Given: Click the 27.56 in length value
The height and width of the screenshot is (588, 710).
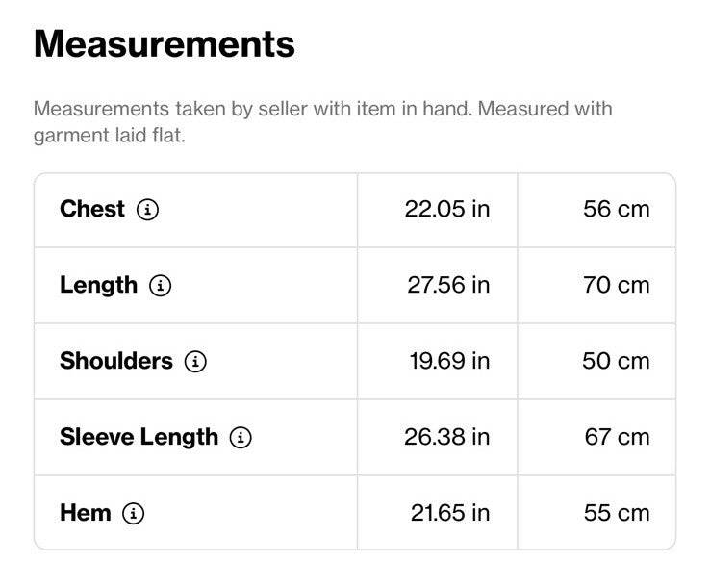Looking at the screenshot, I should [448, 286].
